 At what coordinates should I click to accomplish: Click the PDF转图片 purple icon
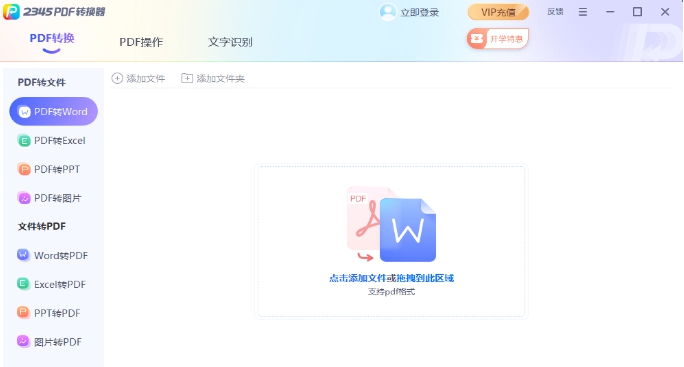click(x=24, y=198)
